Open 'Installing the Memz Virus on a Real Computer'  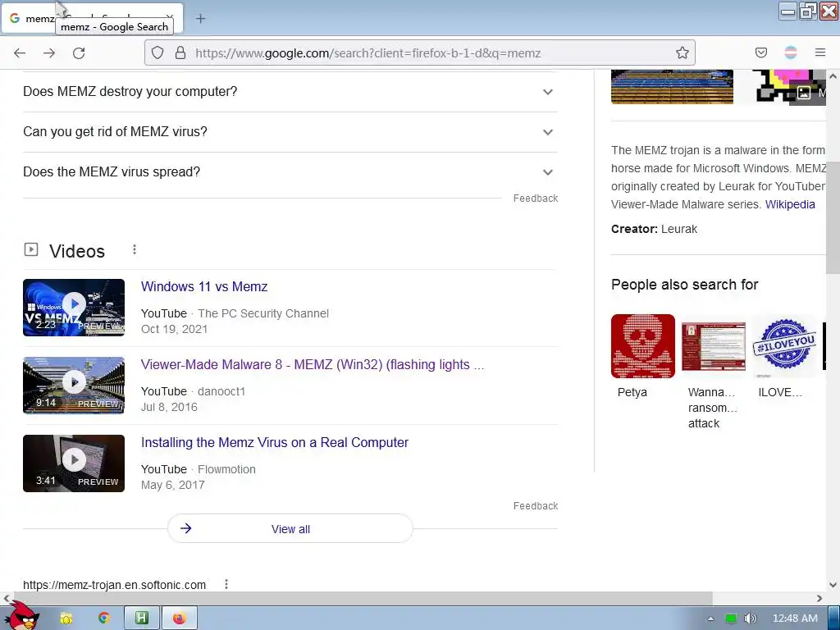pos(274,442)
